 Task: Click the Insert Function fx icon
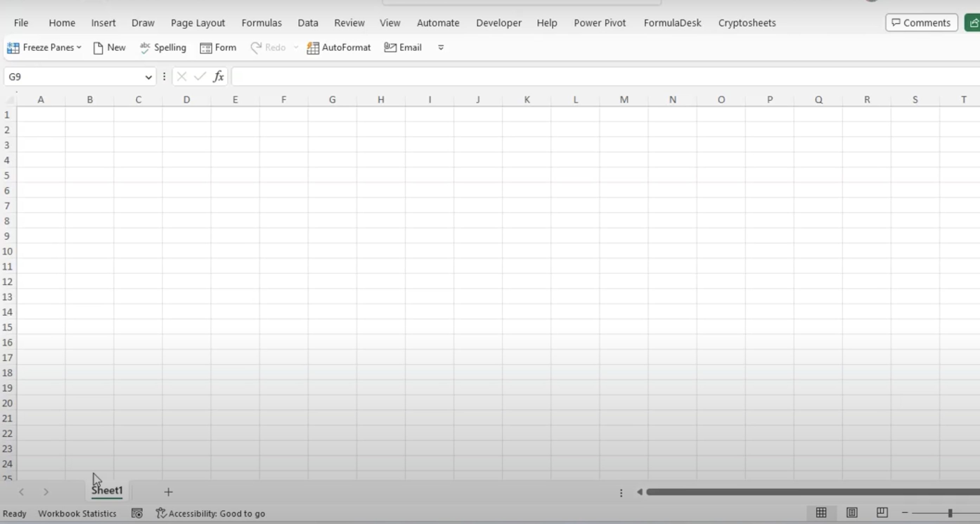tap(218, 76)
